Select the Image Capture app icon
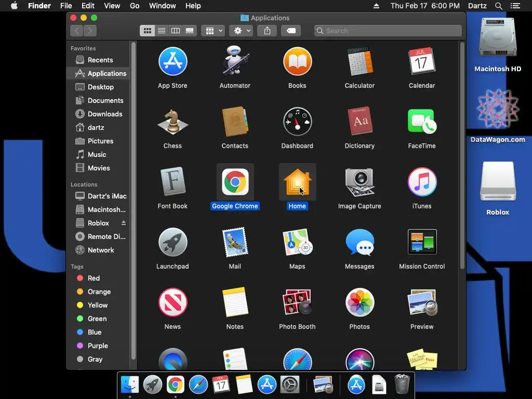The height and width of the screenshot is (399, 532). [360, 182]
